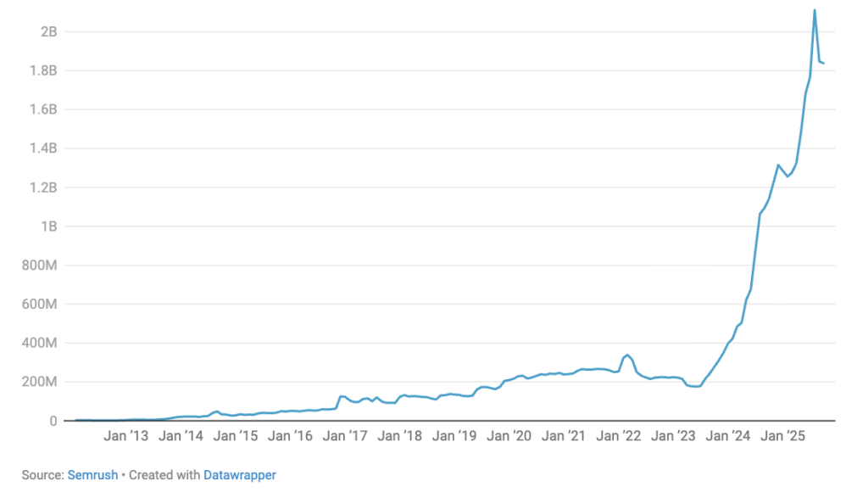Click the 2B y-axis label
Viewport: 868px width, 498px height.
[x=47, y=32]
